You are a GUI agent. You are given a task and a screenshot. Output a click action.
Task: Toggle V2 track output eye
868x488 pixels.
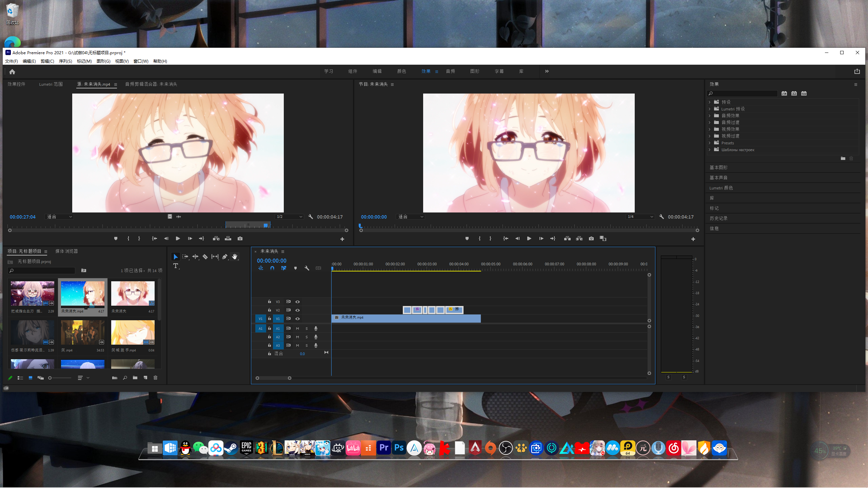[x=297, y=310]
